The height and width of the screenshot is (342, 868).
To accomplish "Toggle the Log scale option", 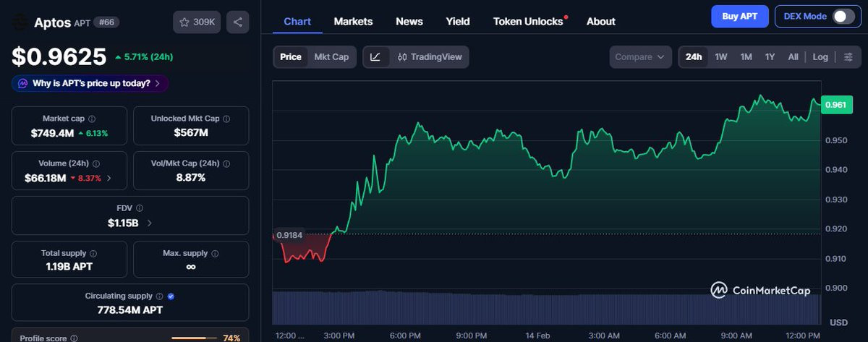I will pyautogui.click(x=820, y=57).
